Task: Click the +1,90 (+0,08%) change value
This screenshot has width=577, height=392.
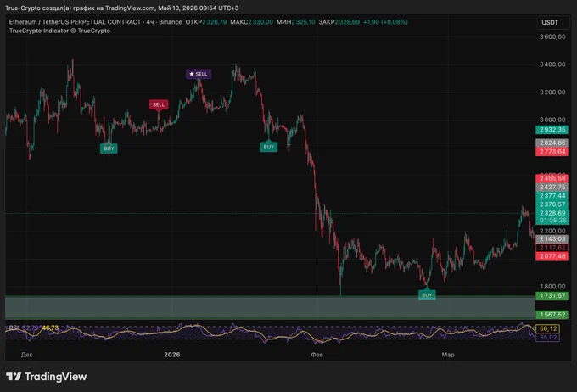Action: (385, 22)
